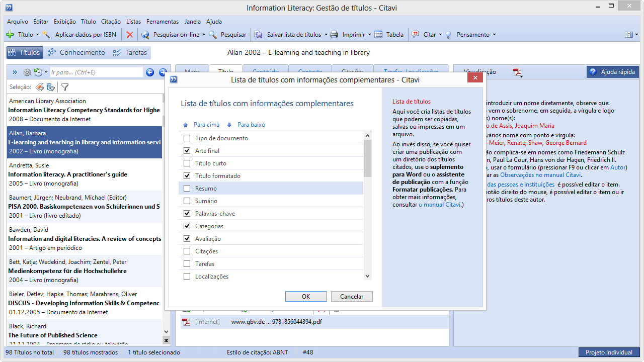Expand the Imprimir dropdown arrow
The width and height of the screenshot is (644, 362).
point(369,35)
